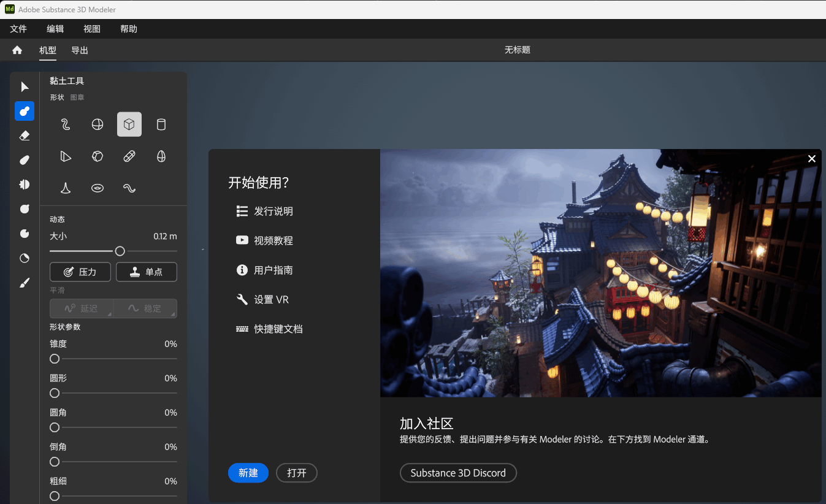Viewport: 826px width, 504px height.
Task: Click the Modeler Md app logo
Action: coord(10,9)
